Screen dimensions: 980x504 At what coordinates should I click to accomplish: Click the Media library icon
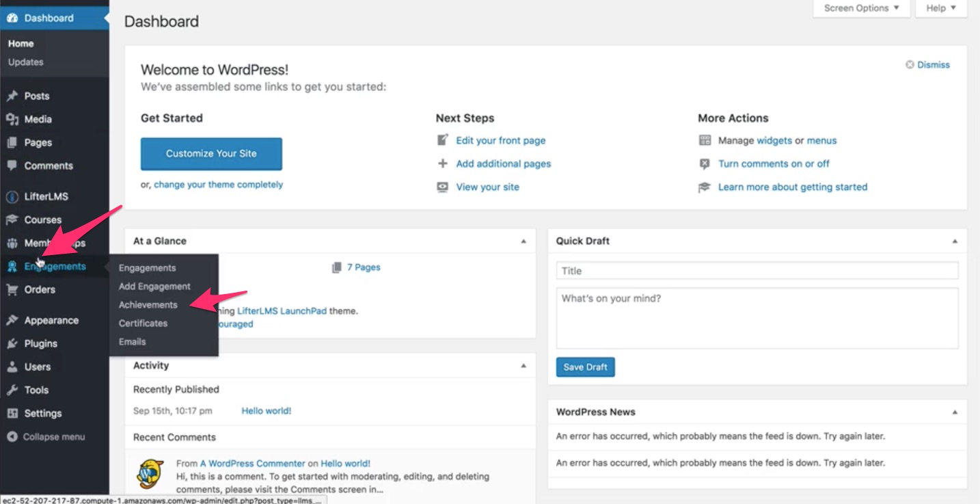pos(12,119)
